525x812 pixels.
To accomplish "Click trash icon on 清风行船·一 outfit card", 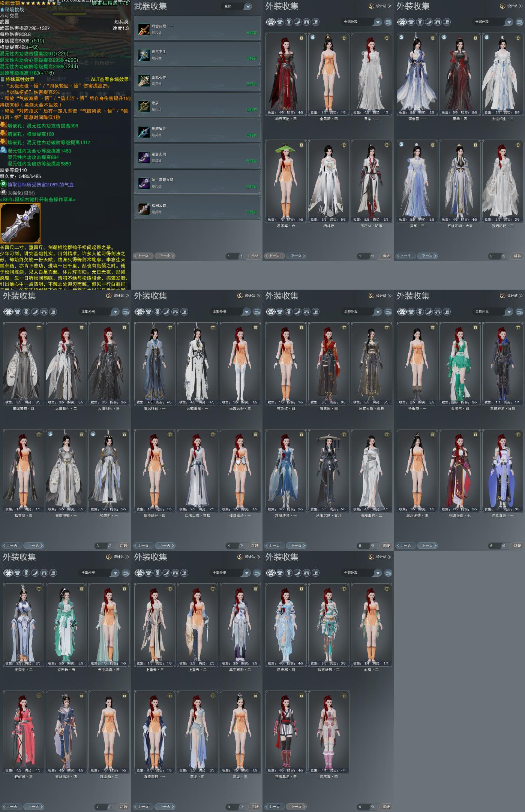I will click(170, 327).
